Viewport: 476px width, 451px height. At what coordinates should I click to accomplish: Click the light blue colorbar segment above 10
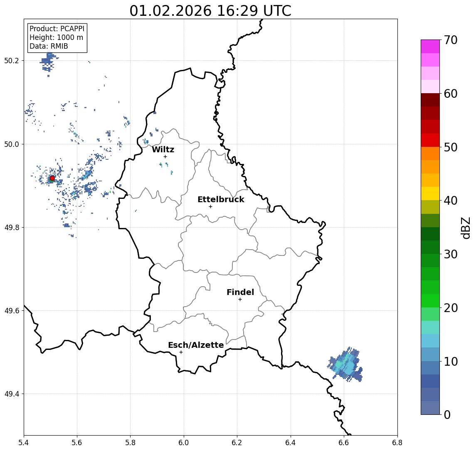point(430,354)
